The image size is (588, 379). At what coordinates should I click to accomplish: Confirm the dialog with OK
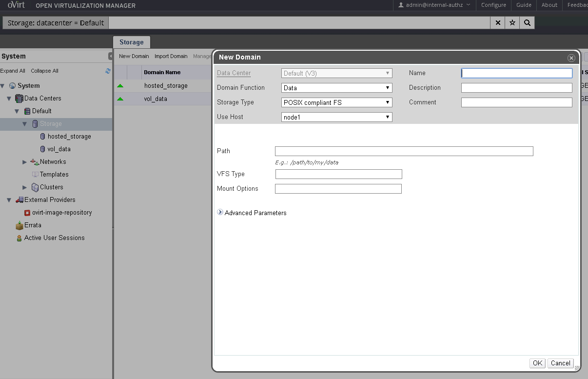pyautogui.click(x=537, y=363)
